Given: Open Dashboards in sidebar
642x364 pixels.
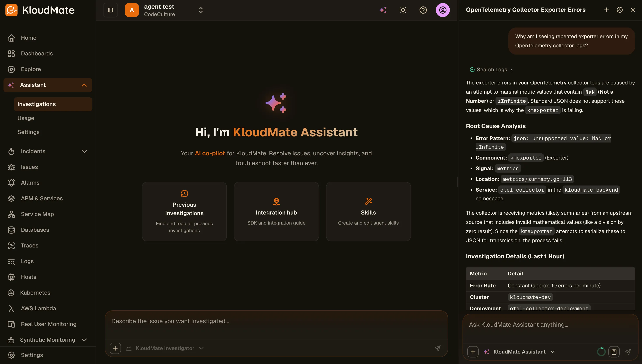Looking at the screenshot, I should click(x=48, y=53).
